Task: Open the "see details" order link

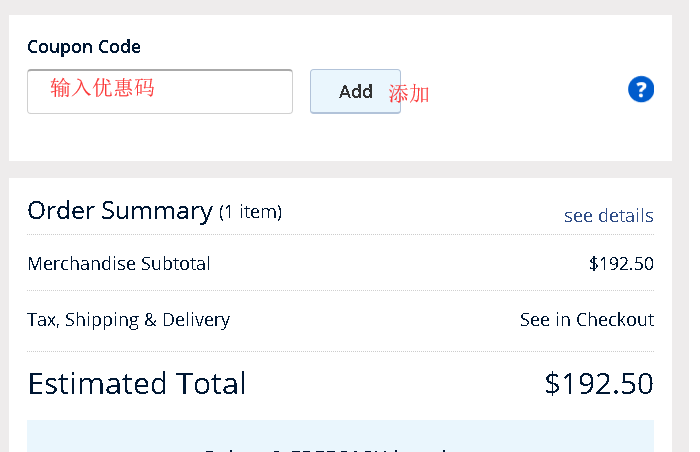Action: 608,216
